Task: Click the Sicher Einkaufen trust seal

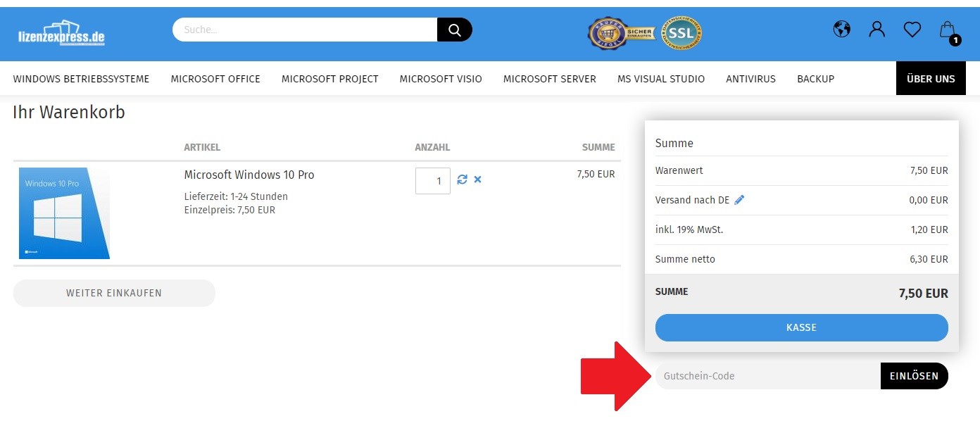Action: click(621, 33)
